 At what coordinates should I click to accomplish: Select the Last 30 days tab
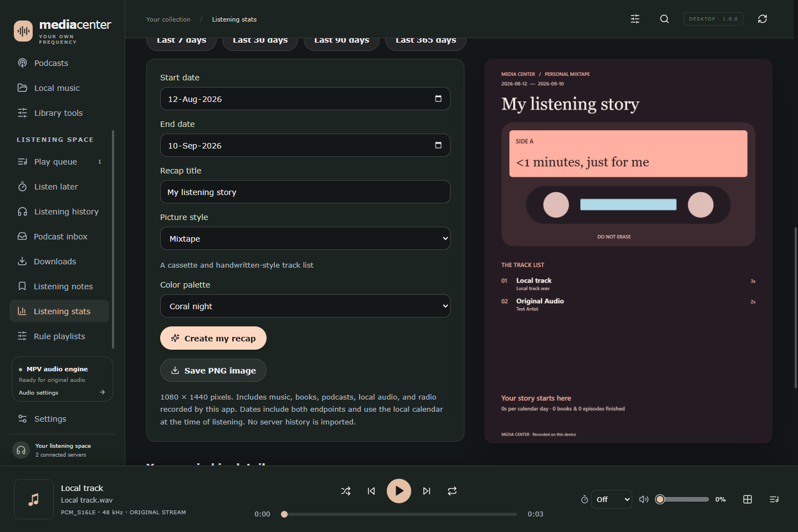coord(260,43)
